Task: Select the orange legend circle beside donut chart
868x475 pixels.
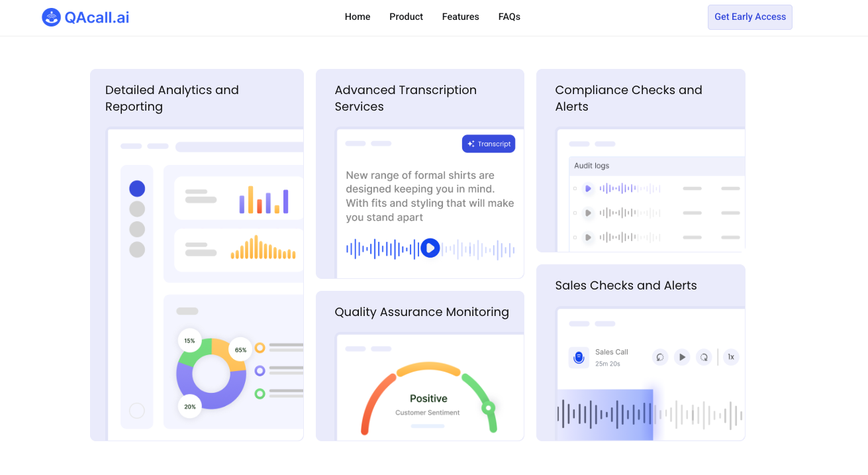Action: tap(260, 348)
